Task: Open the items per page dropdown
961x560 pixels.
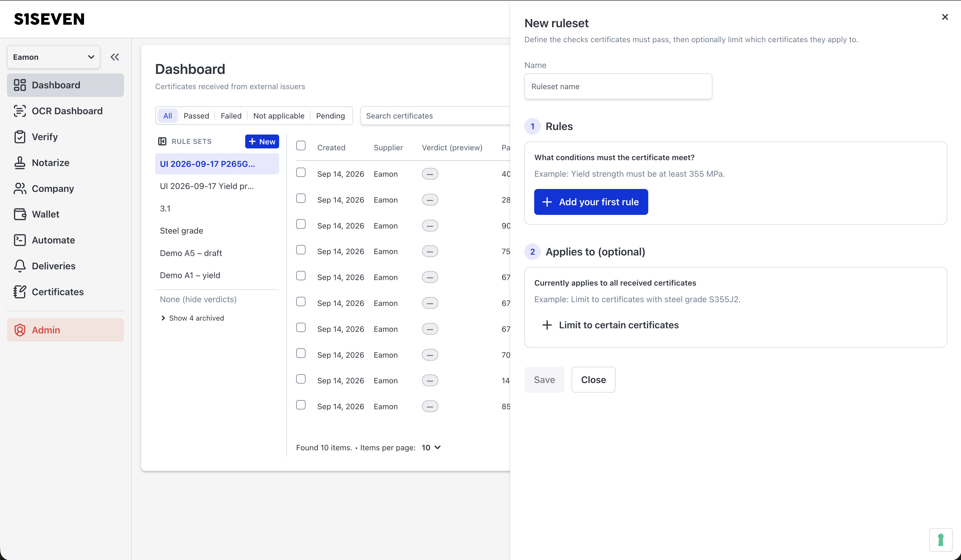Action: (431, 448)
